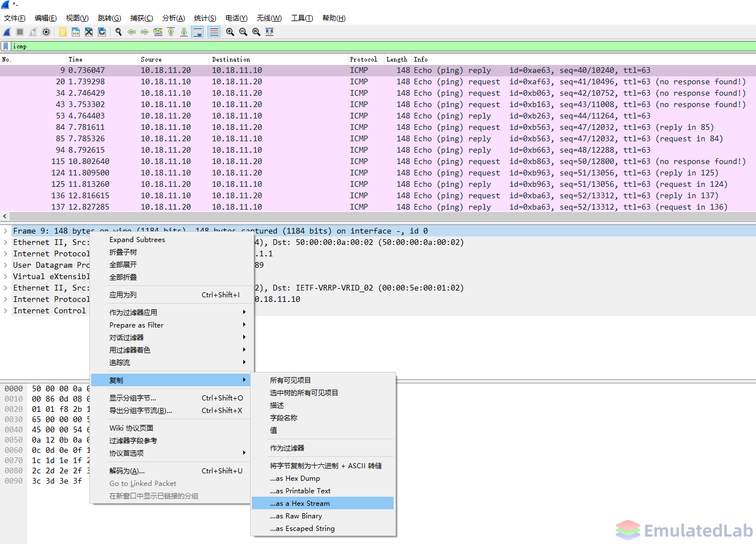Open capture options gear icon
Image resolution: width=756 pixels, height=544 pixels.
(x=46, y=32)
